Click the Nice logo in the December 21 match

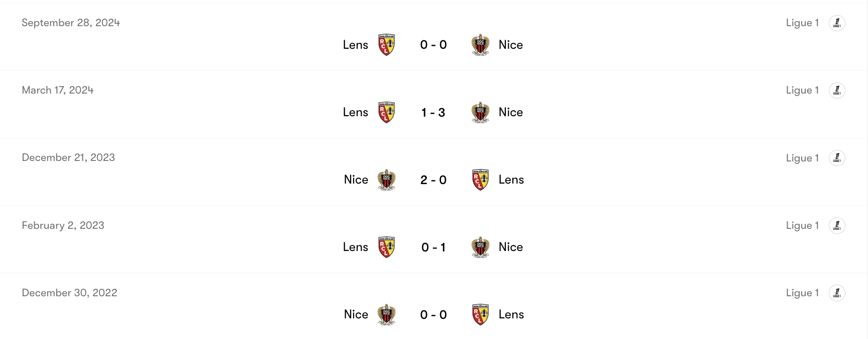tap(386, 179)
